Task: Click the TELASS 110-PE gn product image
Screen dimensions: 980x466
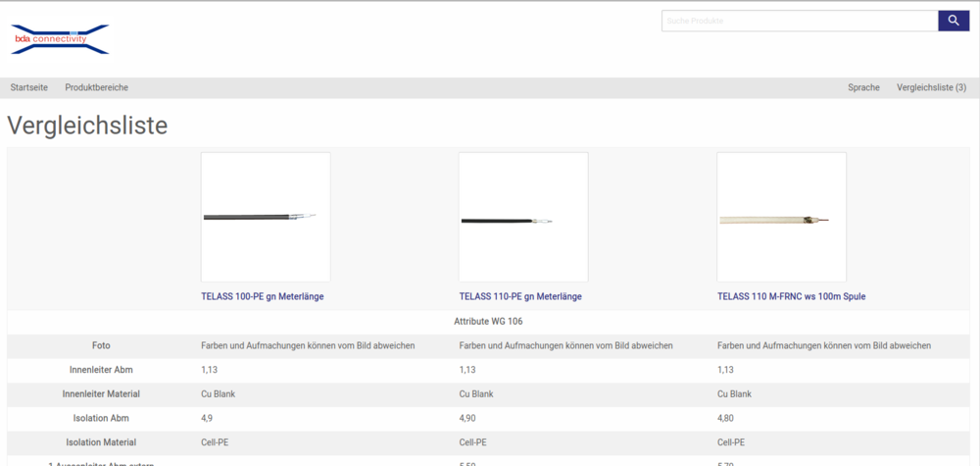Action: pyautogui.click(x=523, y=217)
